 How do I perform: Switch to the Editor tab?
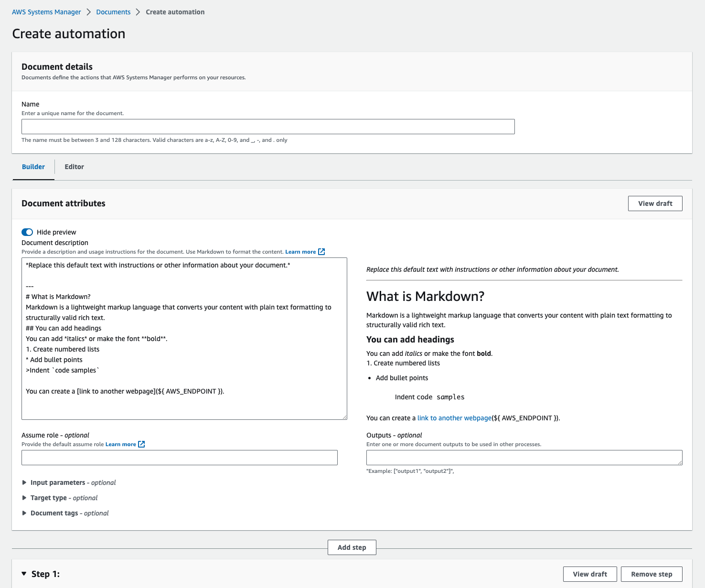(74, 167)
